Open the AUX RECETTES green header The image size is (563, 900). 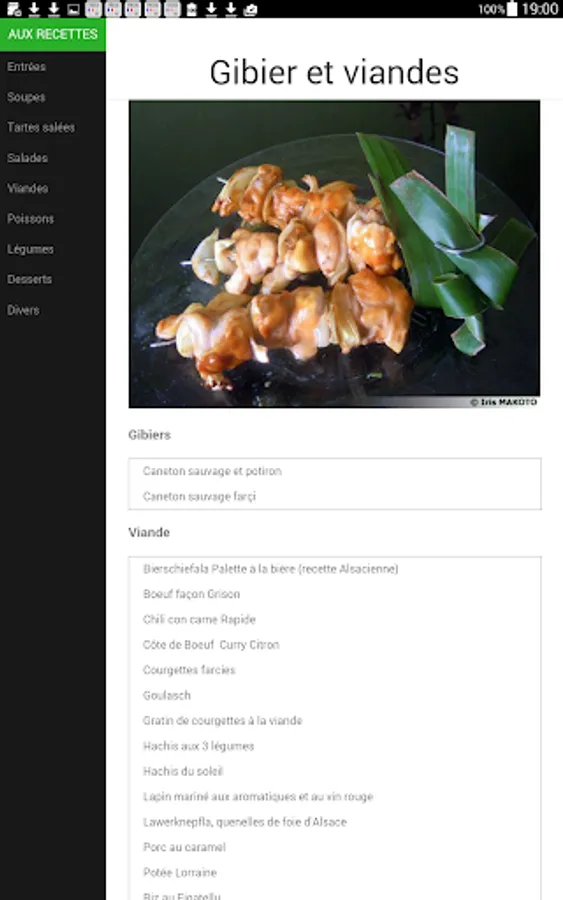[53, 34]
